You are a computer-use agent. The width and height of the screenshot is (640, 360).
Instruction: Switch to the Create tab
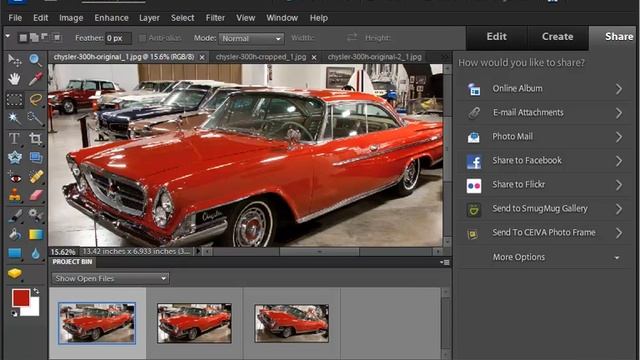pos(558,37)
